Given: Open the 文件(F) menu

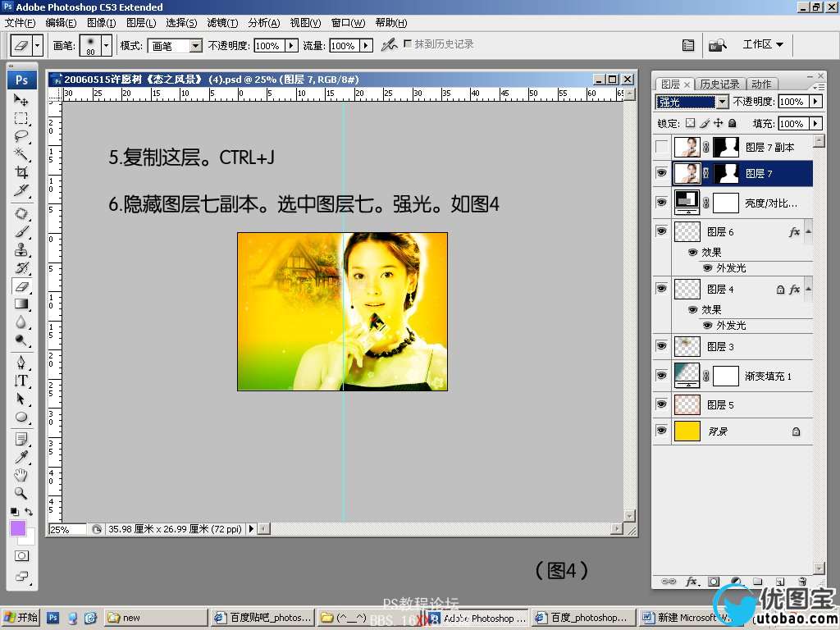Looking at the screenshot, I should click(20, 23).
